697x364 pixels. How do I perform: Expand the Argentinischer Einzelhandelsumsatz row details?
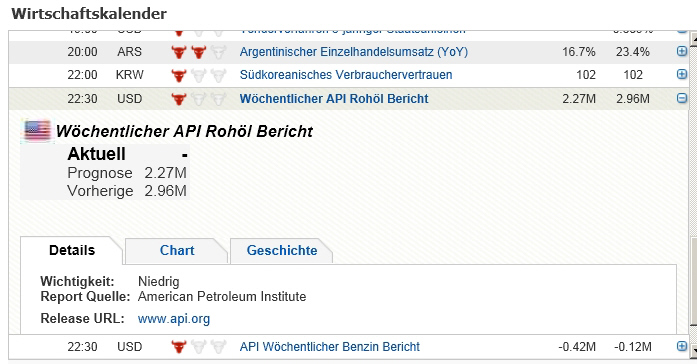pos(681,51)
